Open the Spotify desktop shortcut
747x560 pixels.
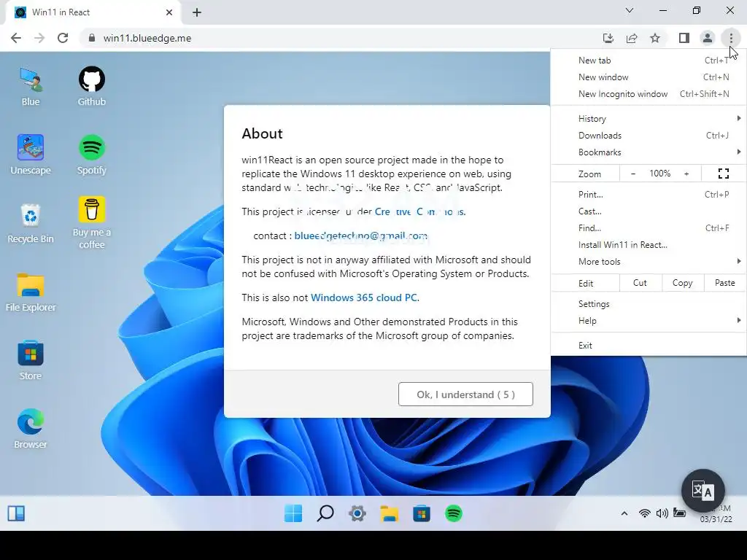coord(91,155)
